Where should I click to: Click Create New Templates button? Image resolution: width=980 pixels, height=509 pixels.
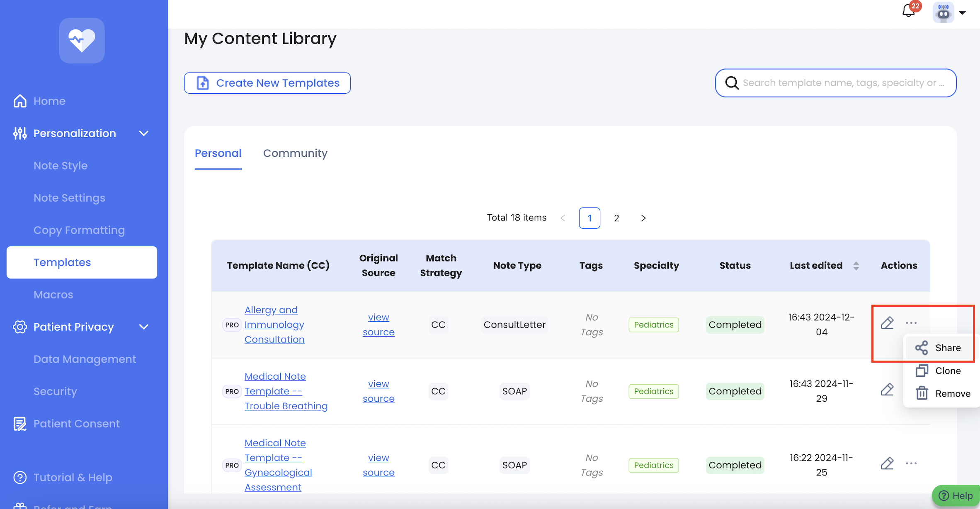coord(267,83)
